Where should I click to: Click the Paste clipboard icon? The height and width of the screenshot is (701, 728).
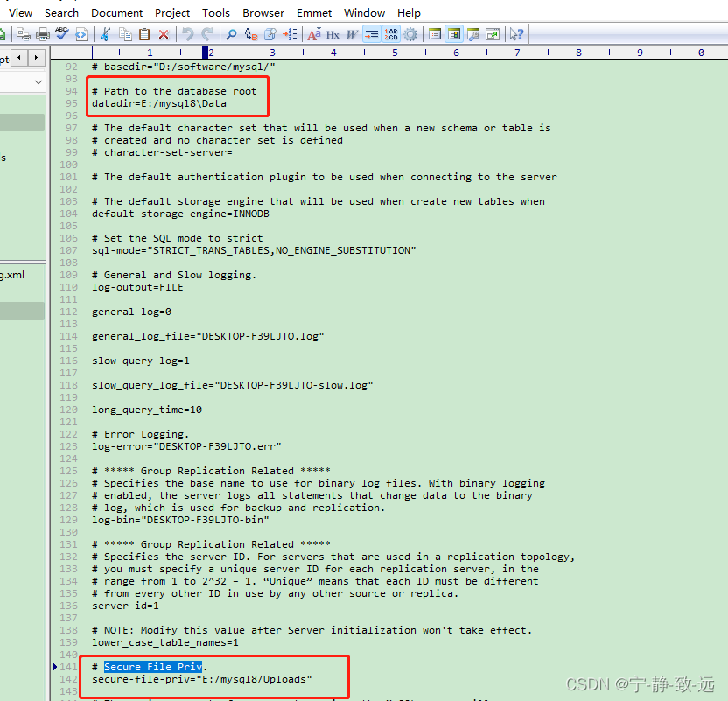144,34
